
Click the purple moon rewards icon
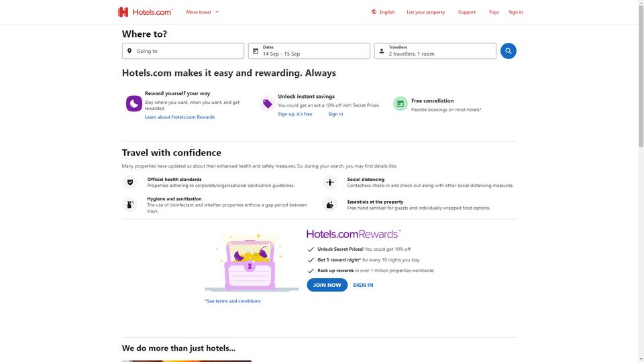point(134,103)
